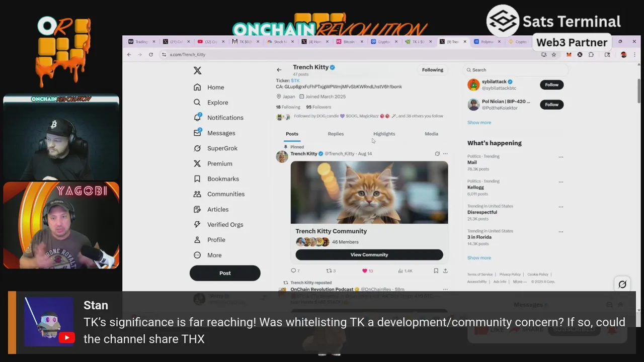This screenshot has height=362, width=644.
Task: Click back arrow beside Trench Kitty header
Action: 279,70
